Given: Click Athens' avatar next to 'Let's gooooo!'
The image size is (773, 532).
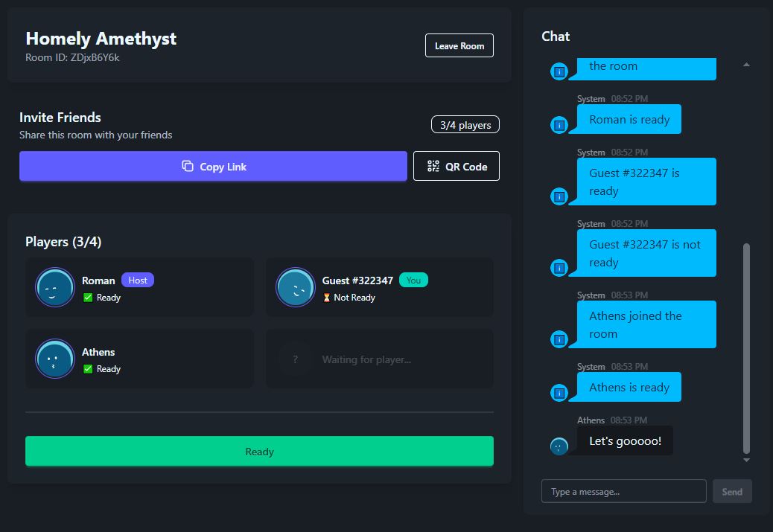Looking at the screenshot, I should click(x=559, y=446).
